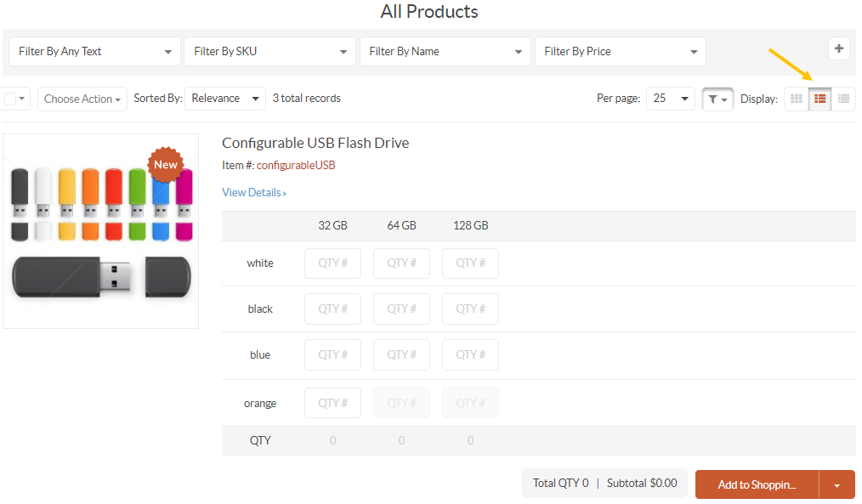Click the Add to Shopping button

(757, 484)
